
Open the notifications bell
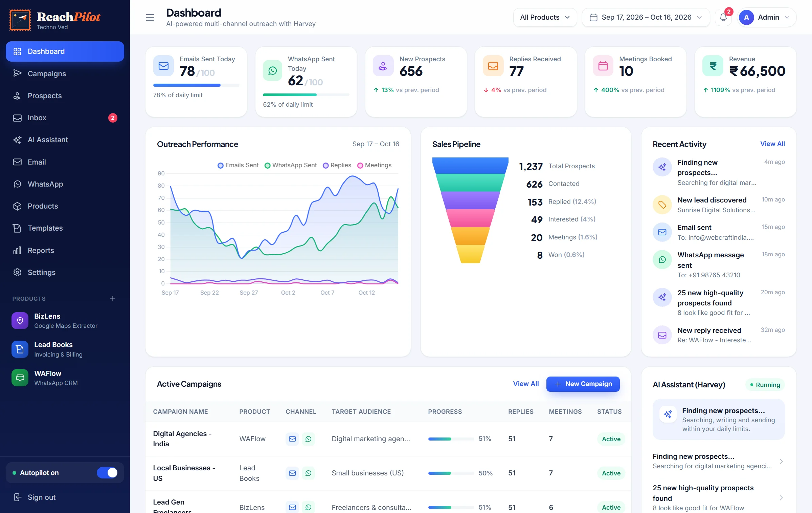click(x=723, y=17)
